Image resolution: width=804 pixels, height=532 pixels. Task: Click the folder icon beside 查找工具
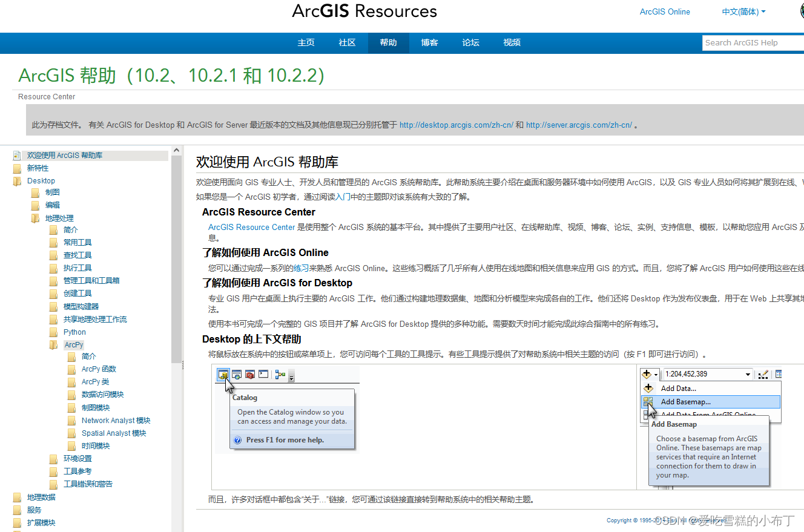pyautogui.click(x=53, y=255)
